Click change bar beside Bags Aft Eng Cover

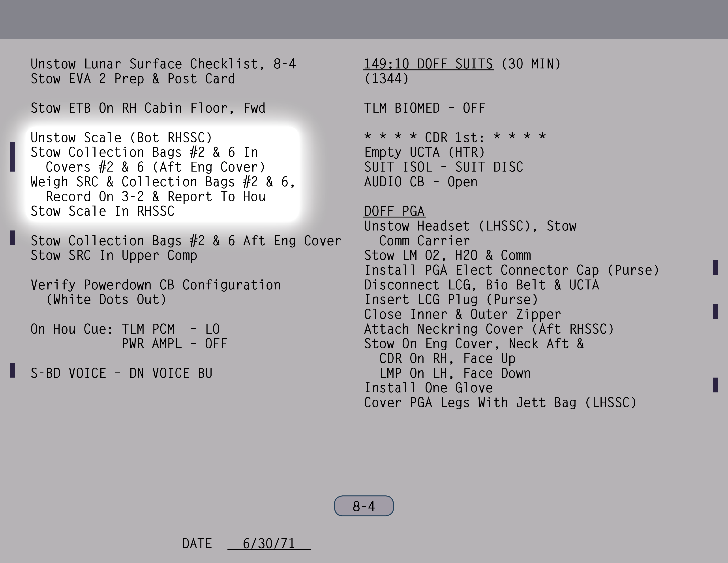(x=13, y=238)
